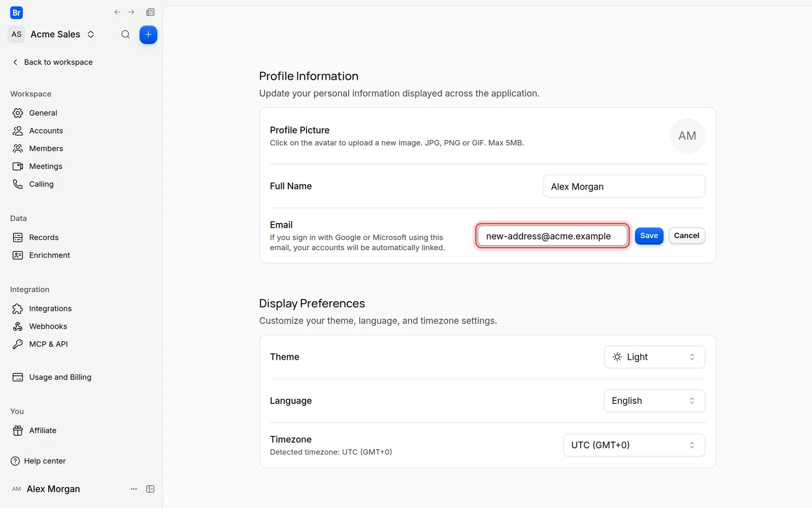Click the Records table icon
Screen dimensions: 812x508
click(x=18, y=237)
